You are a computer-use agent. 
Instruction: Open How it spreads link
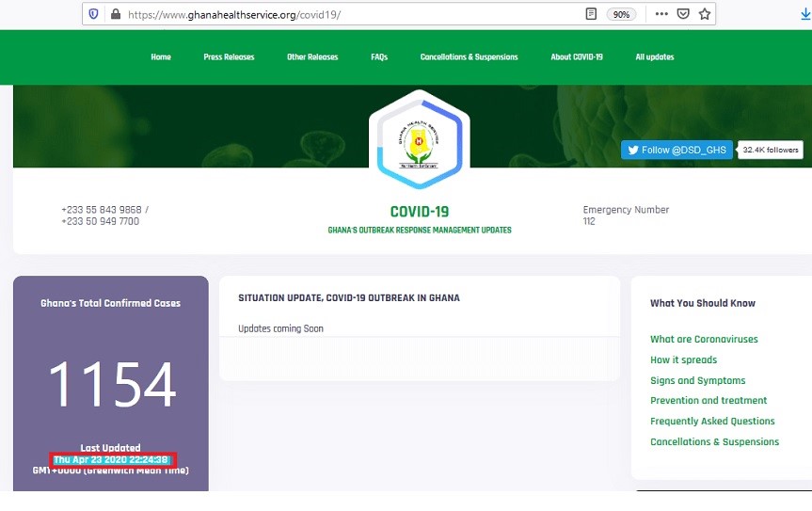point(684,359)
